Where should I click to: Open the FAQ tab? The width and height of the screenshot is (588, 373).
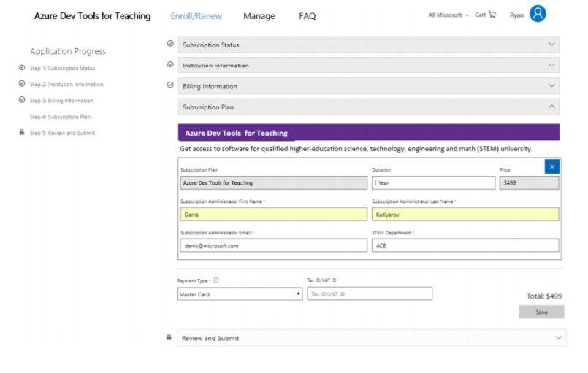[307, 16]
